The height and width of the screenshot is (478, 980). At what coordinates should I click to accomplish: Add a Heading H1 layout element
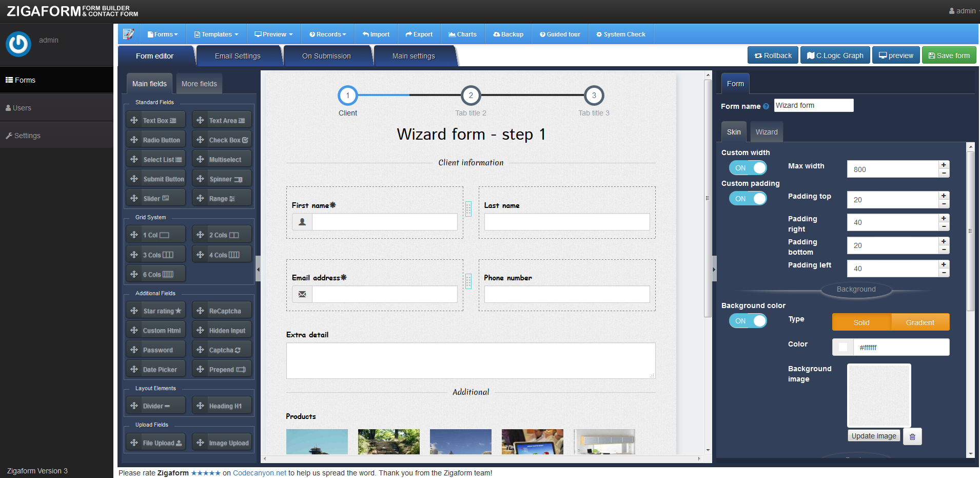(x=222, y=405)
